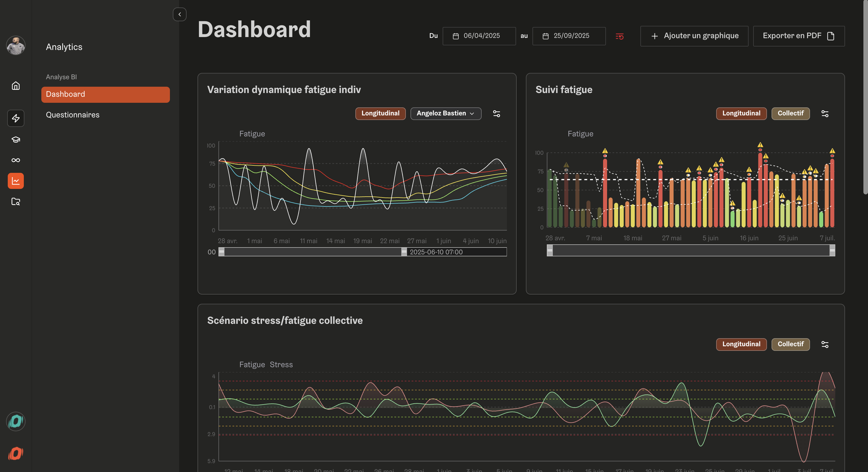Select the Dashboard menu item
Viewport: 868px width, 472px height.
tap(105, 94)
